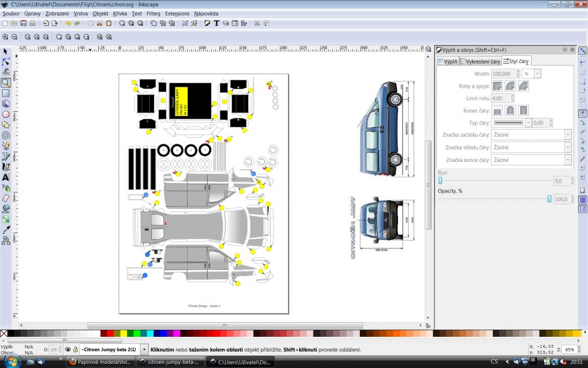
Task: Select the freehand Pencil tool
Action: click(x=6, y=145)
